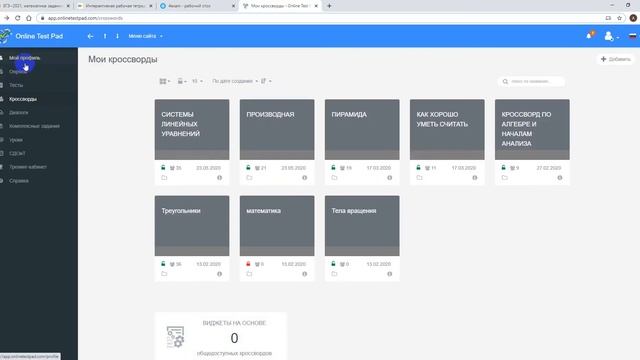Click info icon on 'ПИРАМИДА' card
The width and height of the screenshot is (640, 360).
tap(390, 178)
